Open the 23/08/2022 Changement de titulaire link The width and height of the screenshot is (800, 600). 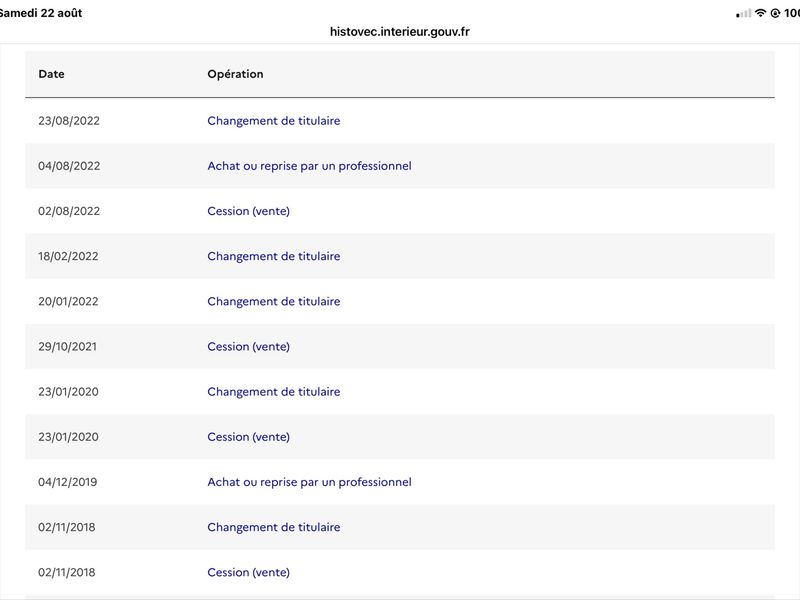coord(273,121)
